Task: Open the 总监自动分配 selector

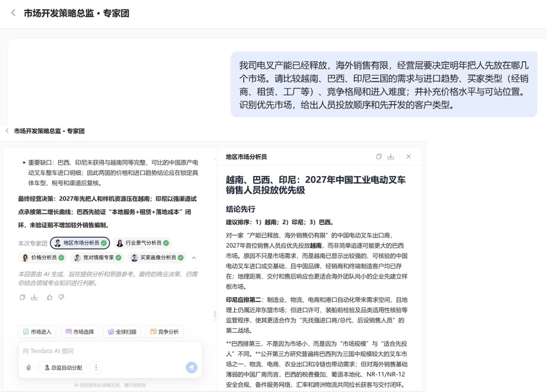Action: point(63,368)
